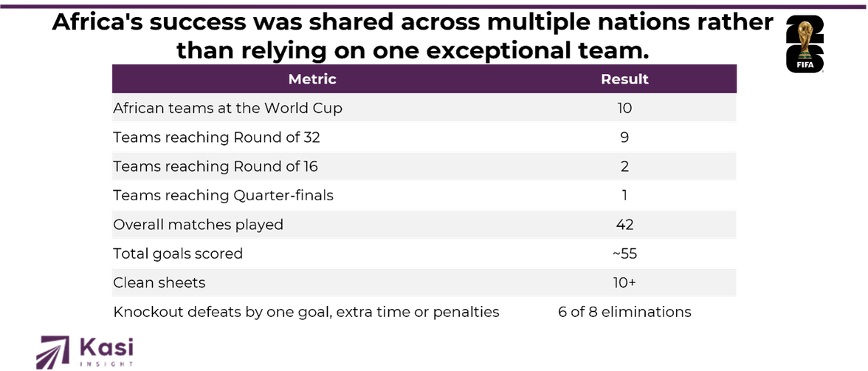Image resolution: width=868 pixels, height=371 pixels.
Task: Click the Kasi Insight logo icon
Action: pos(53,352)
